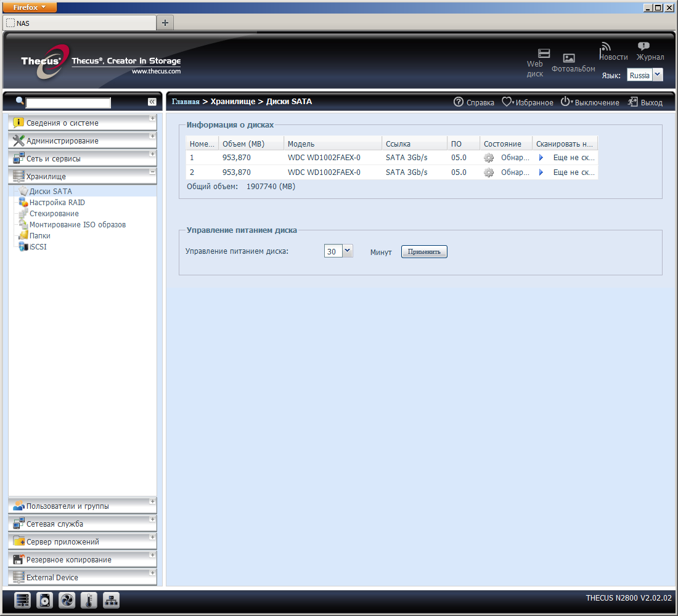Sort by Модель column header

click(x=333, y=144)
